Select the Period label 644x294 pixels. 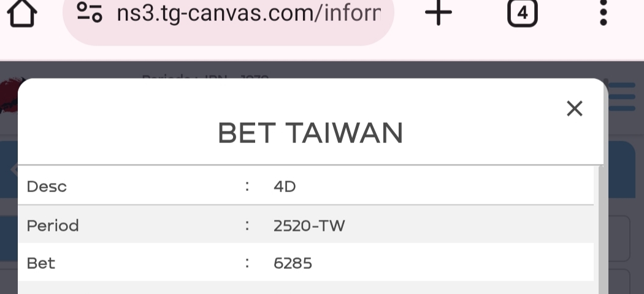point(53,225)
